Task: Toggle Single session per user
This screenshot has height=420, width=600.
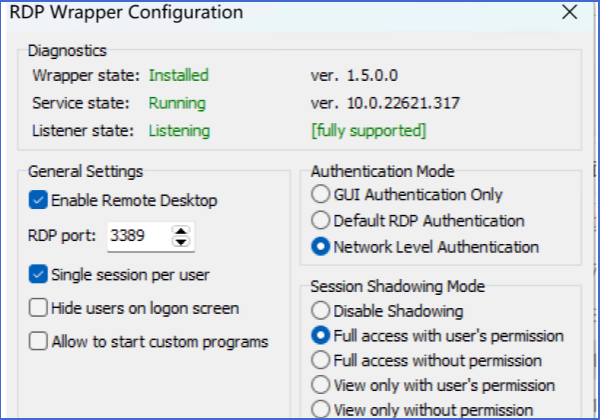Action: pos(39,273)
